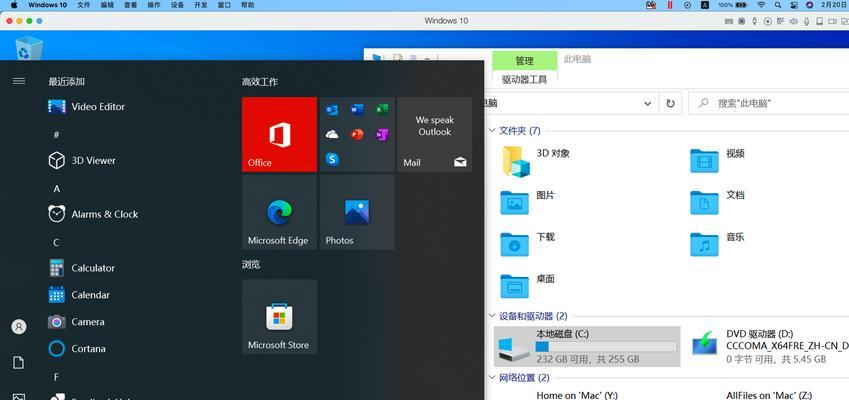Collapse the 设备和驱动器 (2) section
Viewport: 849px width, 400px height.
(492, 316)
